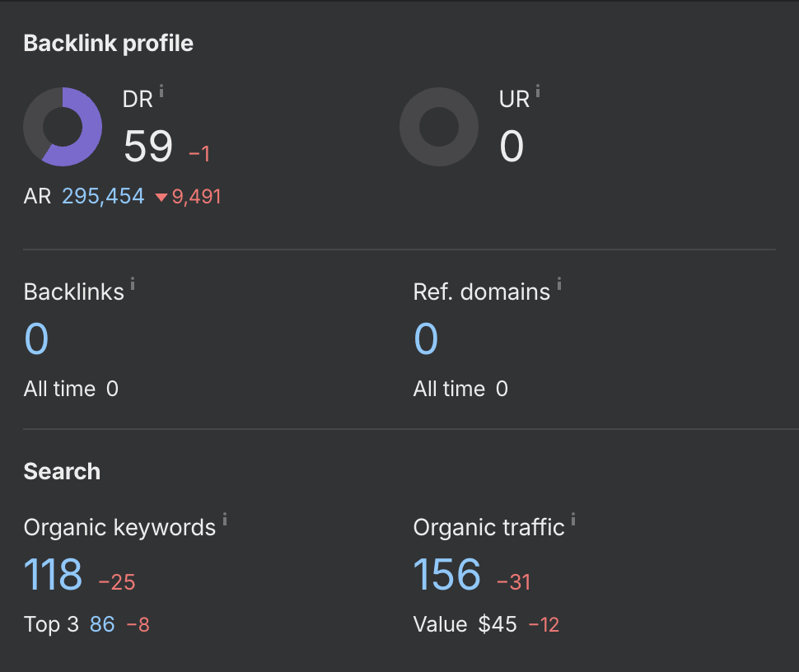Click the red AR decrease arrow
This screenshot has width=799, height=672.
161,197
